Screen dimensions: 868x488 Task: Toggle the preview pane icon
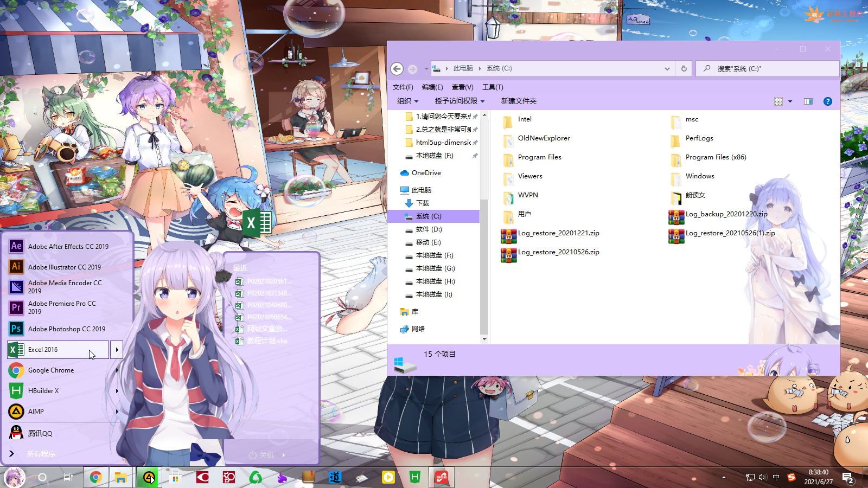click(x=808, y=101)
